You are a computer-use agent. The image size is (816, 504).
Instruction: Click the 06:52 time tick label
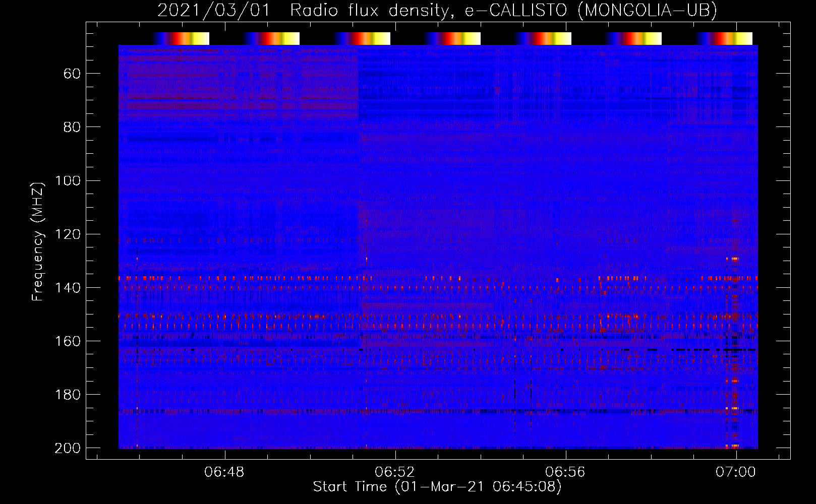tap(395, 472)
